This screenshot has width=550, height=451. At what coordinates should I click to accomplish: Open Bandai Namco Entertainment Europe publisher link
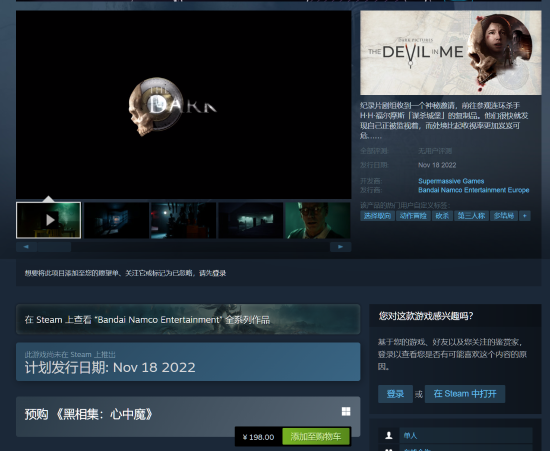[x=473, y=190]
